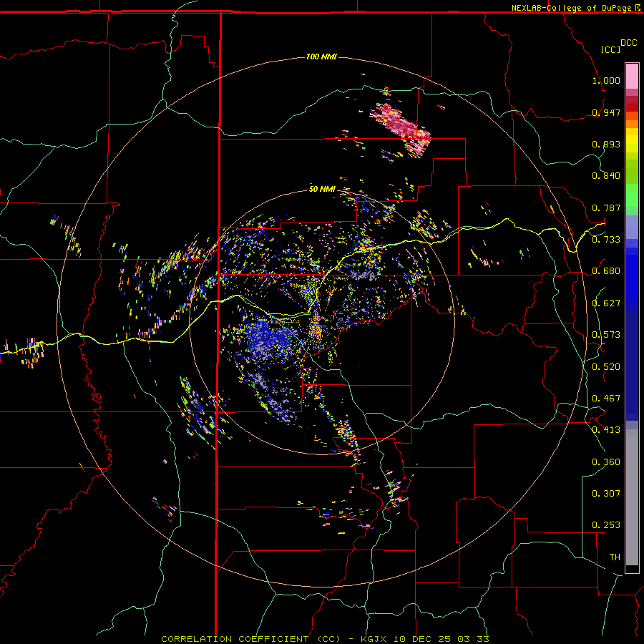644x644 pixels.
Task: Click the 0.360 scale value
Action: [606, 462]
